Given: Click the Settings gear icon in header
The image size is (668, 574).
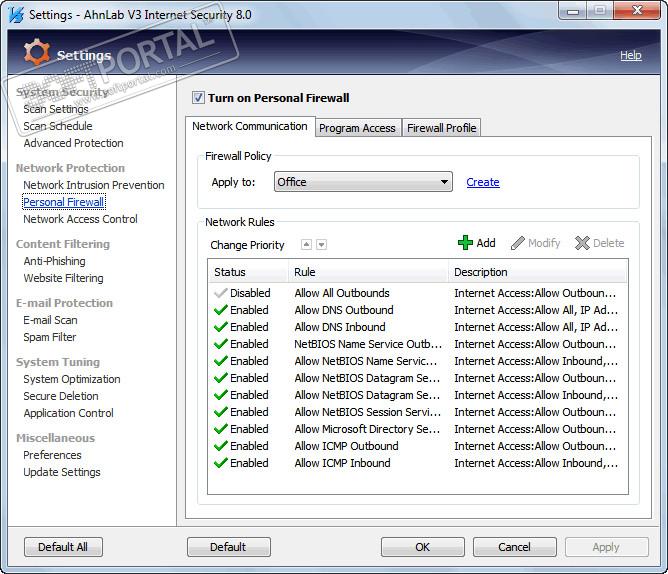Looking at the screenshot, I should tap(37, 53).
